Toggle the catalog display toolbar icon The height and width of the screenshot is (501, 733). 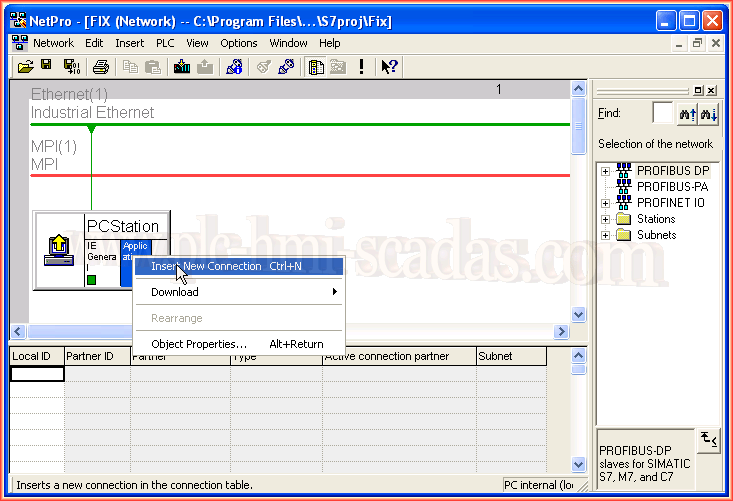(316, 67)
